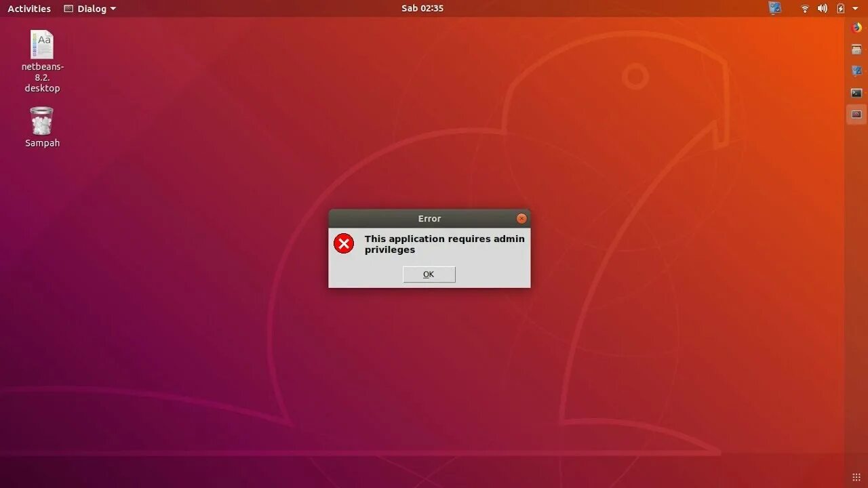Close the Error dialog with the X button
The image size is (868, 488).
coord(521,218)
